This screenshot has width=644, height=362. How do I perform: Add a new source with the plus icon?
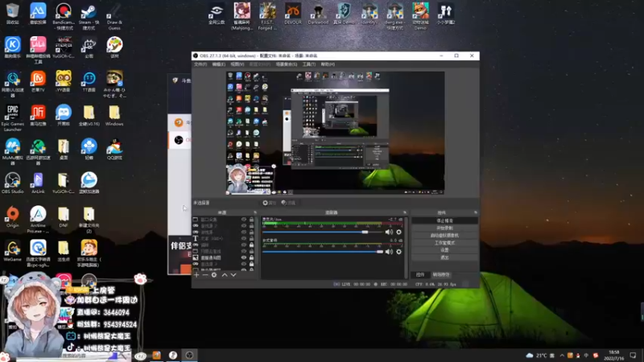196,275
